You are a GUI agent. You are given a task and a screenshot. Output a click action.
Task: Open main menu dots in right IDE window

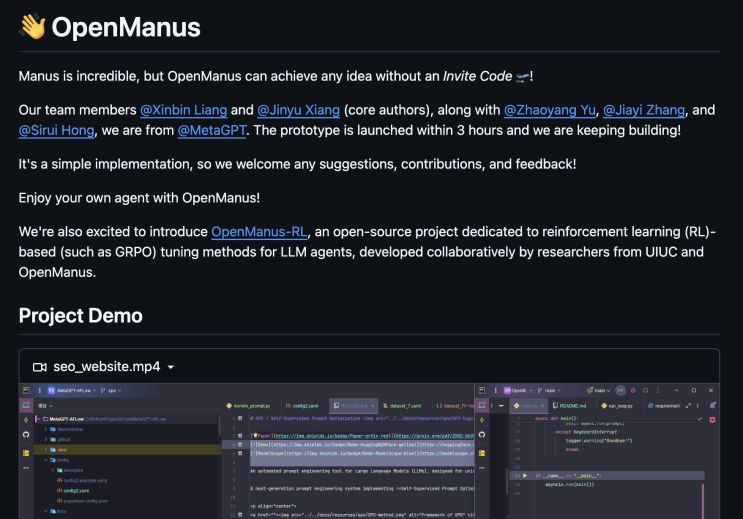click(496, 391)
